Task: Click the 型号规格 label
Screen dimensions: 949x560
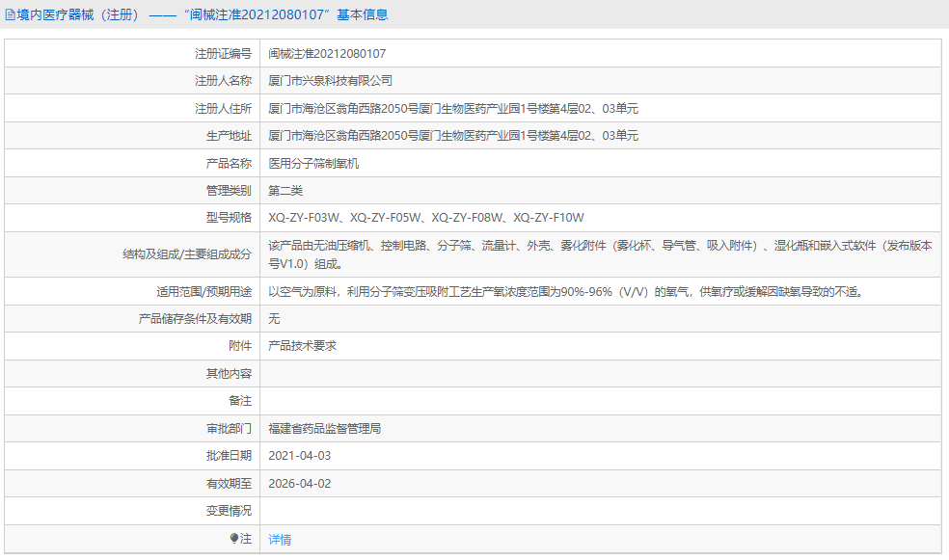Action: click(x=229, y=218)
